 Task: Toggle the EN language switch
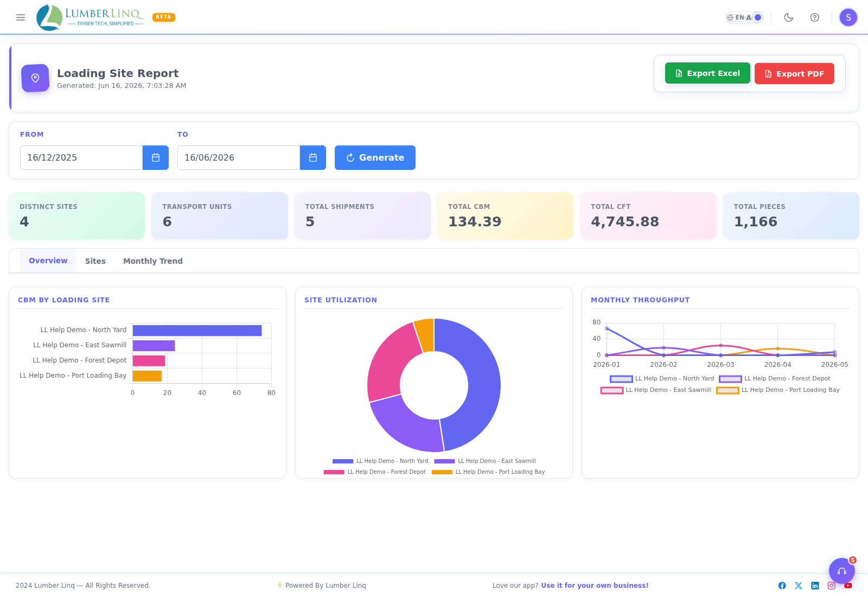[745, 17]
